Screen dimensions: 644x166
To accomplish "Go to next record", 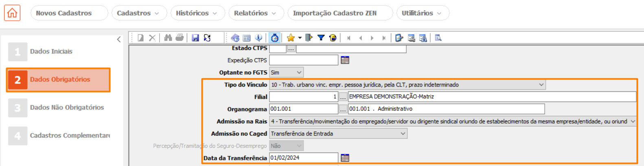I will 372,38.
